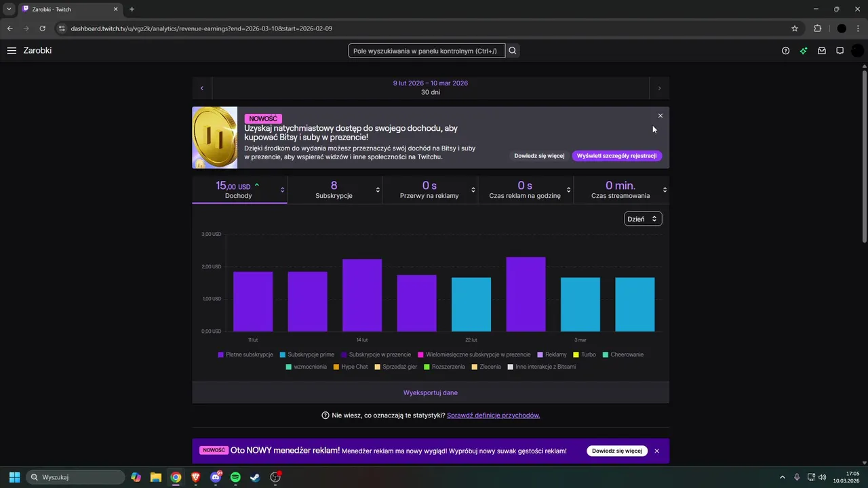Screen dimensions: 868x488
Task: Toggle Wielomiesięczne subskrypcje w prezencie legend
Action: 474,354
